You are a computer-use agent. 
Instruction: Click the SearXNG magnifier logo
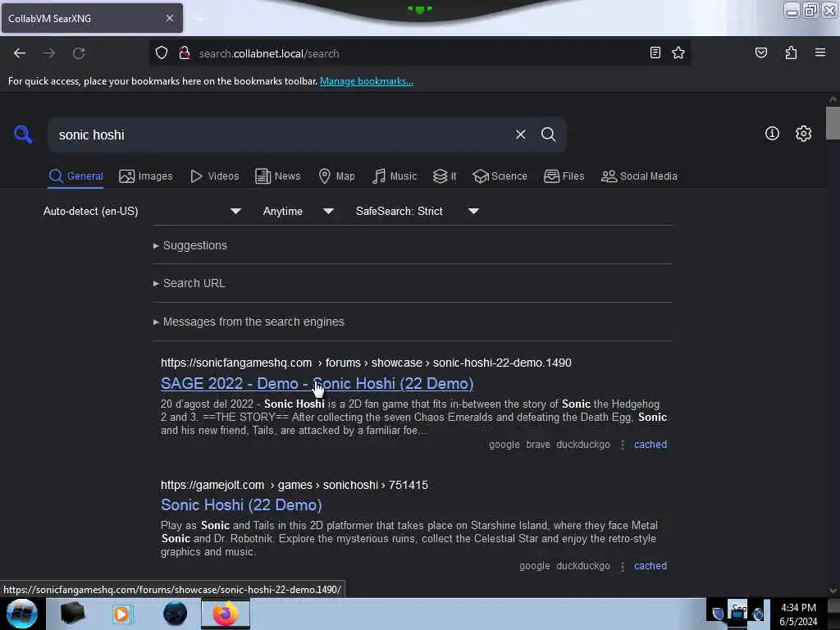pyautogui.click(x=23, y=134)
